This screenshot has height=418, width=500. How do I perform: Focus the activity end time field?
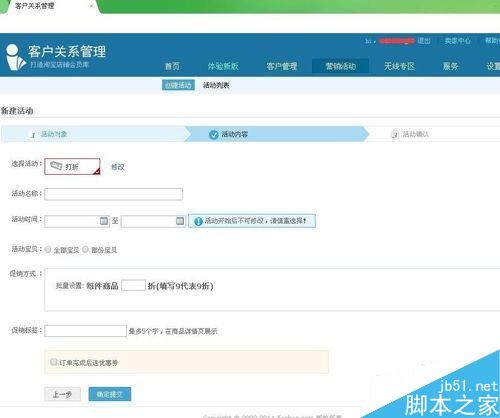point(153,221)
